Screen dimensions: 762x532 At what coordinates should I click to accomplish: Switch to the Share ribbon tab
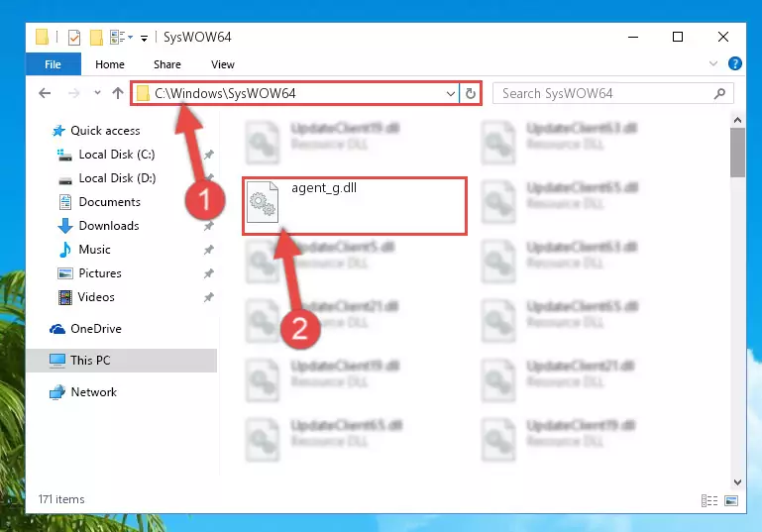click(x=167, y=64)
